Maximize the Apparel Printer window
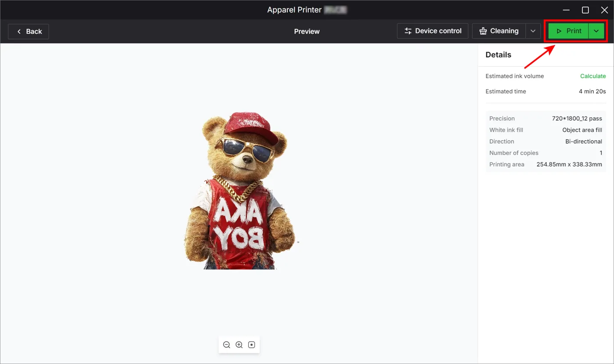The width and height of the screenshot is (614, 364). click(x=585, y=10)
